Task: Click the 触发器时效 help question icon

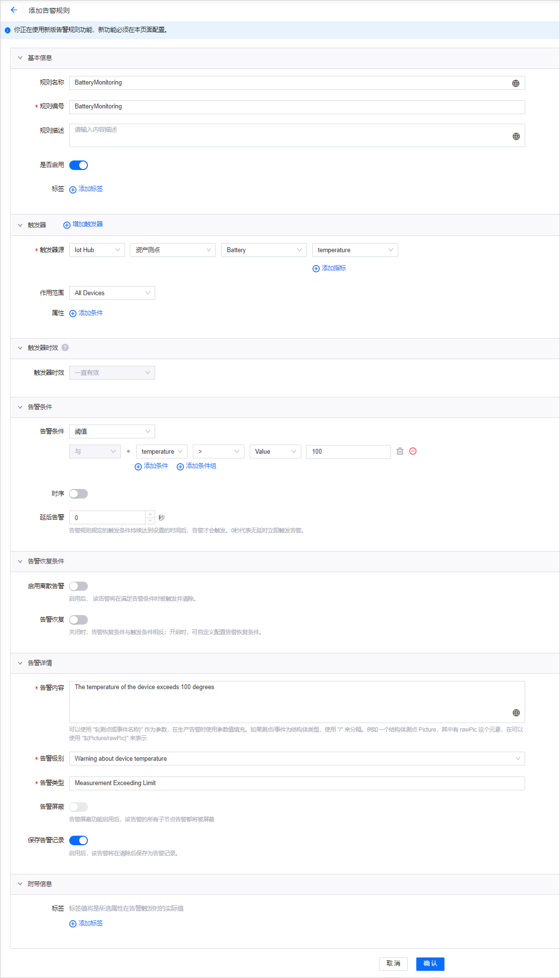Action: [65, 348]
